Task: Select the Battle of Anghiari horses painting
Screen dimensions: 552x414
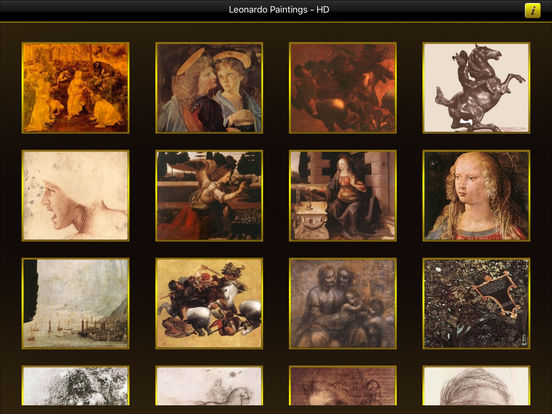Action: click(x=209, y=303)
